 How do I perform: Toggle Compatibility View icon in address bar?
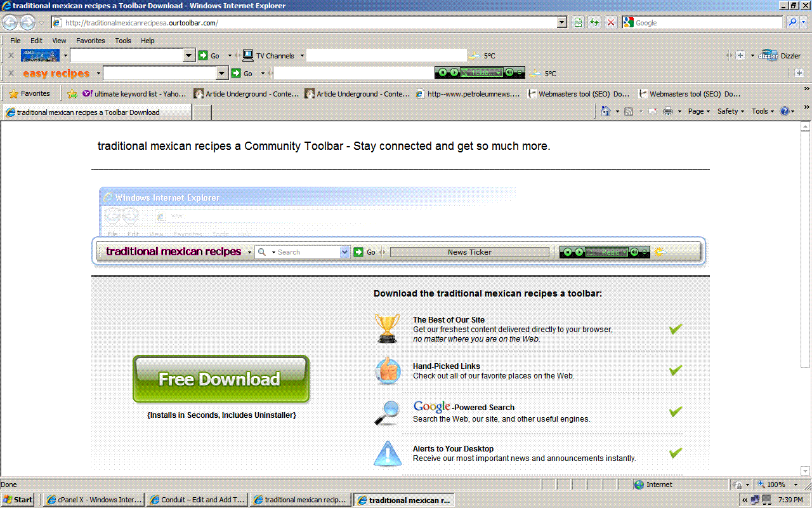coord(578,23)
